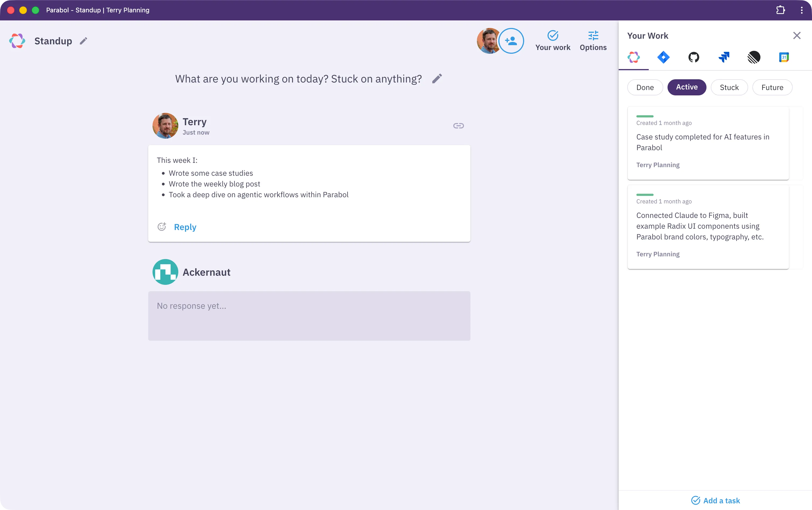Click Ackernaut's 'No response yet...' box

coord(309,316)
